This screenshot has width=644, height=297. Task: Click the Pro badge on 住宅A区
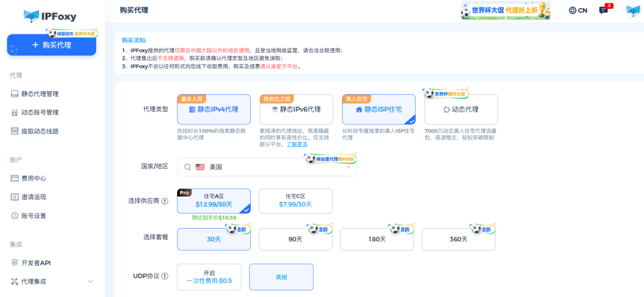[x=184, y=192]
